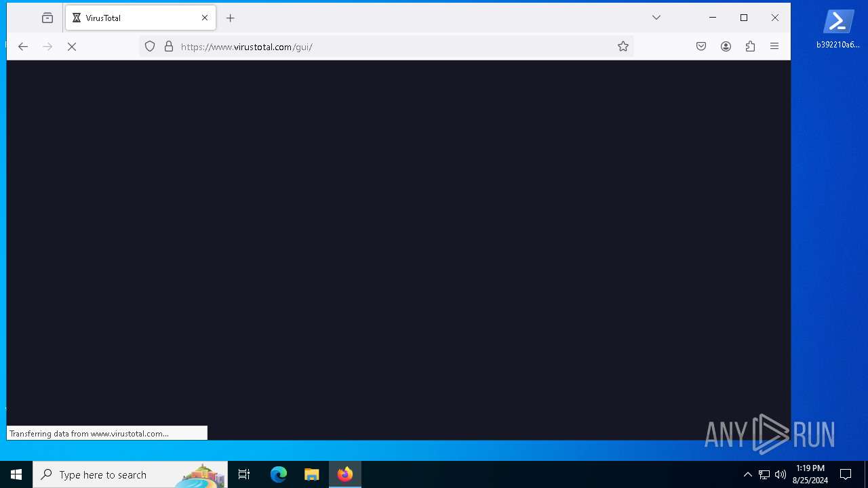Click the 'Transferring data' status text
The width and height of the screenshot is (868, 488).
[89, 434]
